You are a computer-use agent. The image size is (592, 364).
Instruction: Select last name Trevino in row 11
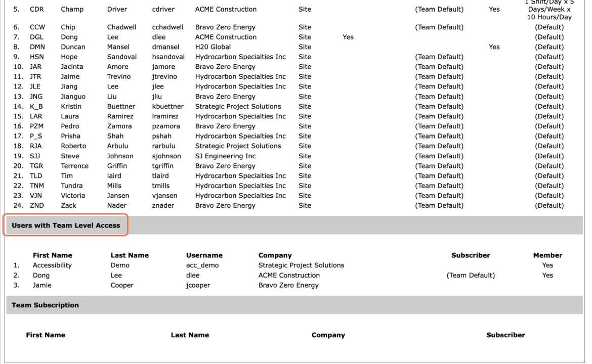coord(119,76)
